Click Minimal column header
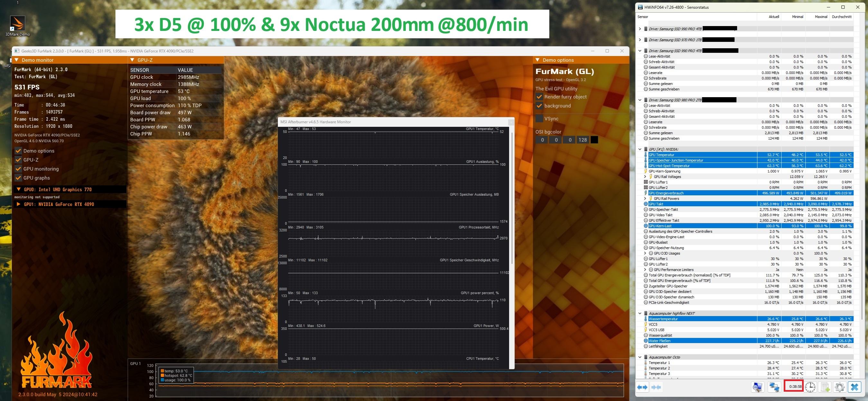Image resolution: width=868 pixels, height=401 pixels. (793, 17)
